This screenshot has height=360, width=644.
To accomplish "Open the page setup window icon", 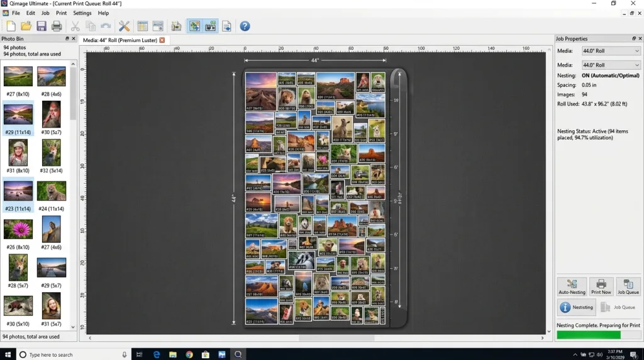I will pyautogui.click(x=158, y=26).
